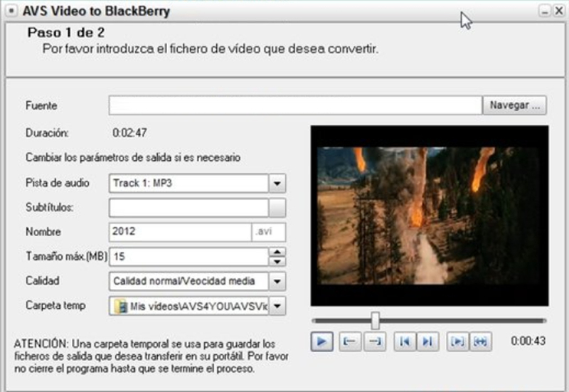Viewport: 569px width, 392px height.
Task: Select the whole video range button
Action: pyautogui.click(x=481, y=341)
